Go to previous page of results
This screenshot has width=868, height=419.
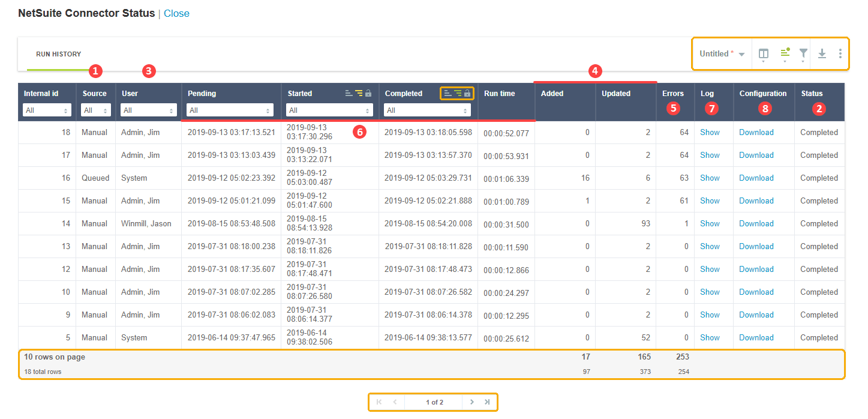(x=395, y=402)
